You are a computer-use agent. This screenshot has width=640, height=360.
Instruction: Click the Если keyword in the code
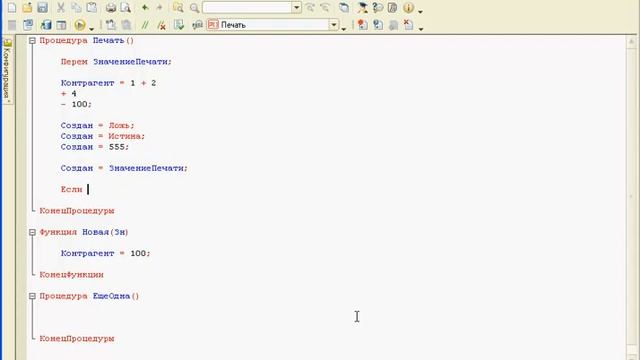[71, 189]
